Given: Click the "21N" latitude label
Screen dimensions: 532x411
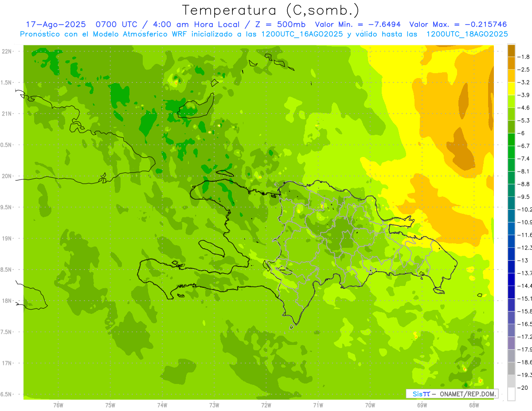Looking at the screenshot, I should 7,114.
